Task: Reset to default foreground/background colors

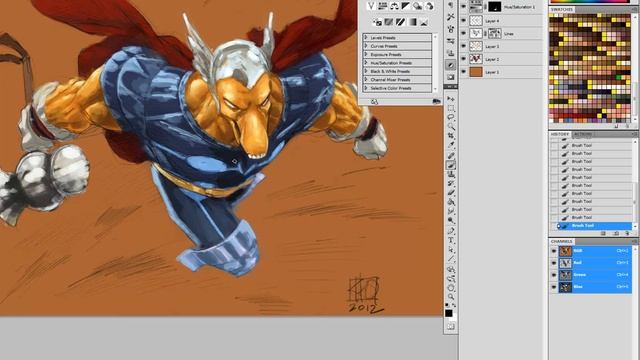Action: (x=447, y=305)
